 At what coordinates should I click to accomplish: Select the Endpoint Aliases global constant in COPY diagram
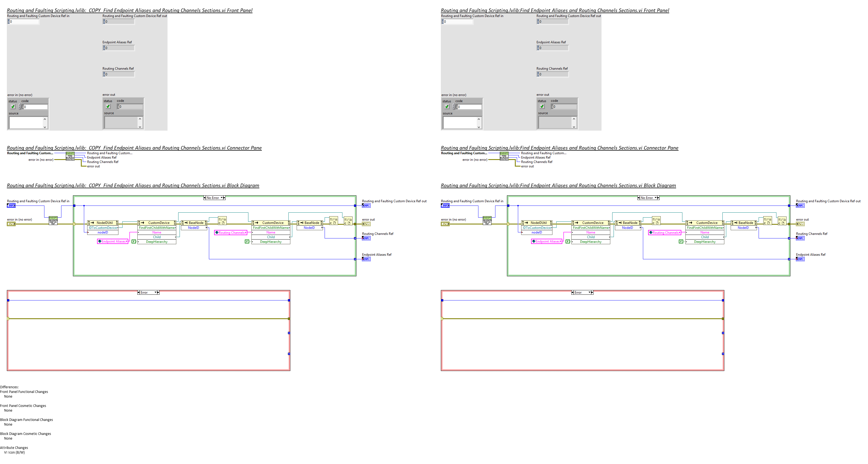coord(113,241)
